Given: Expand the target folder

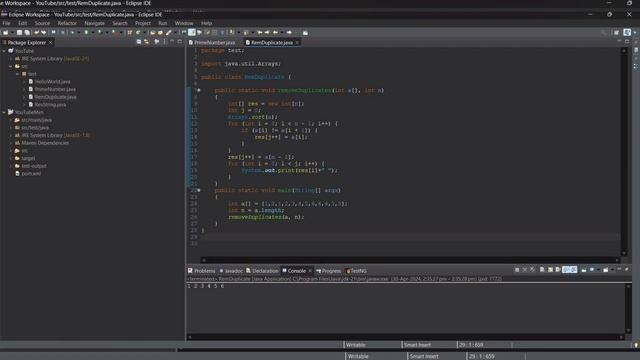Looking at the screenshot, I should tap(11, 158).
